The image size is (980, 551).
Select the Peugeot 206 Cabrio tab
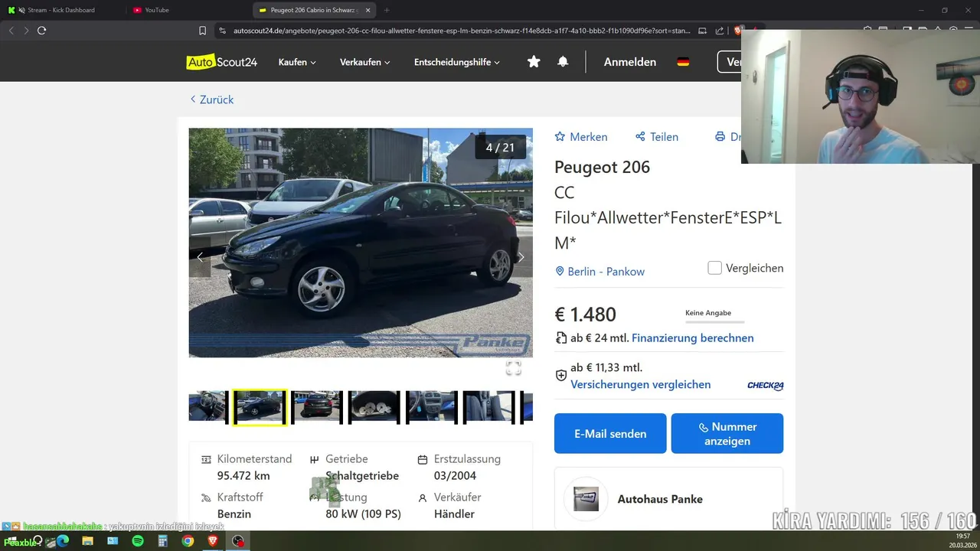pos(314,10)
